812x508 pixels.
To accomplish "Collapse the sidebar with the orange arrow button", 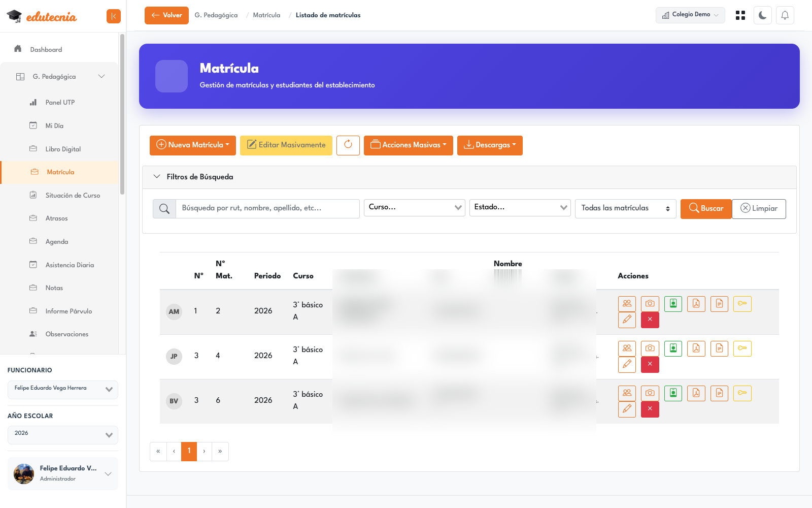I will pos(114,16).
